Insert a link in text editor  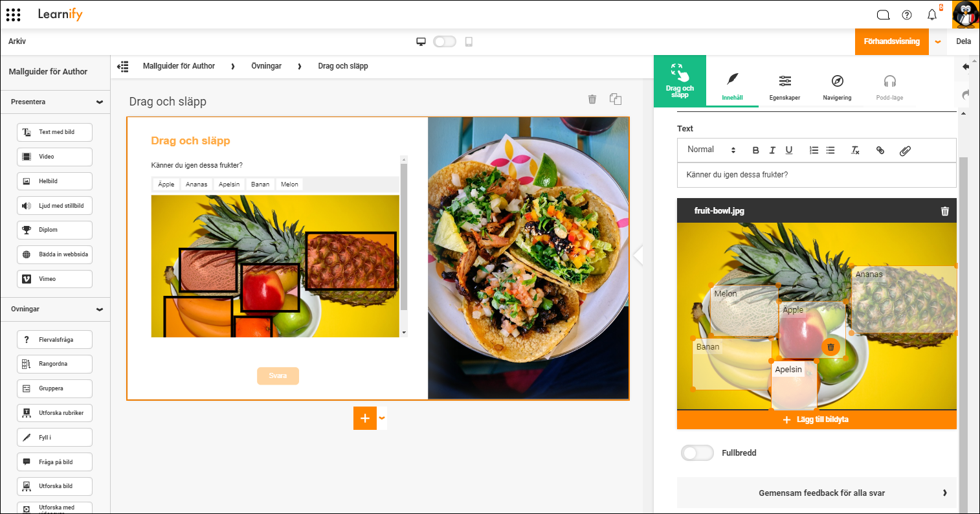pos(880,150)
